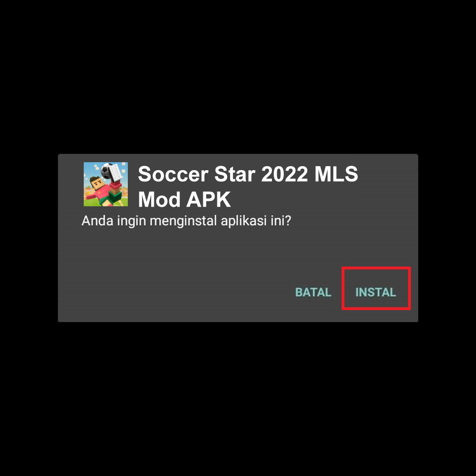Dismiss dialog by clicking black area above
The image size is (476, 476).
pyautogui.click(x=238, y=76)
